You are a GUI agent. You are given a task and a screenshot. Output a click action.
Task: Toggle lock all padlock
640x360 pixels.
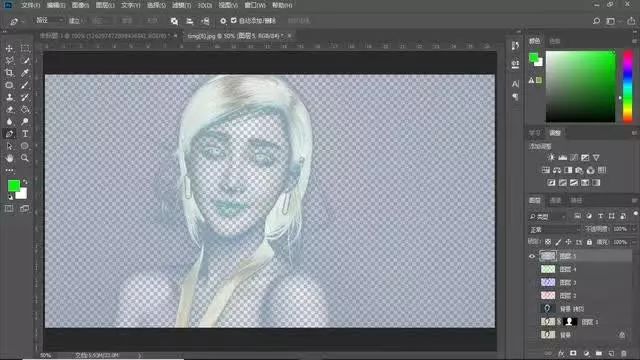[589, 242]
